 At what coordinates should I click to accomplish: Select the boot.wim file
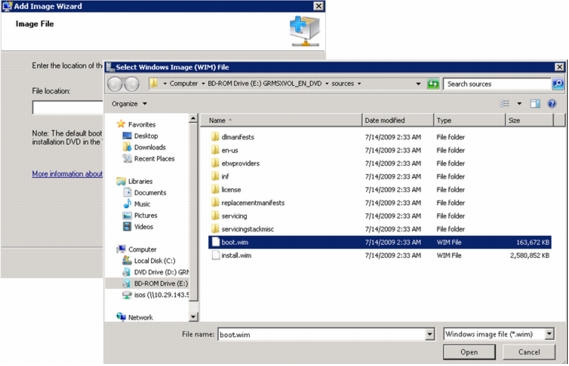tap(380, 242)
